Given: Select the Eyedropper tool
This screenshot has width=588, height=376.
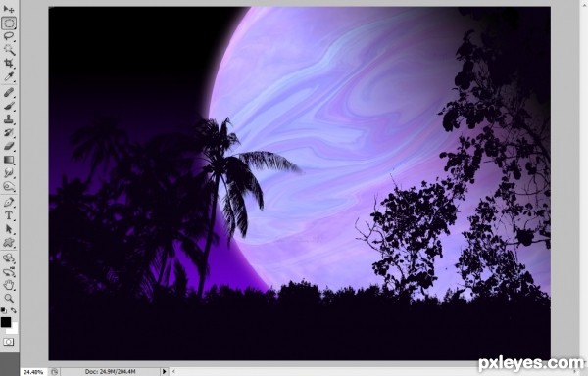Looking at the screenshot, I should 9,76.
